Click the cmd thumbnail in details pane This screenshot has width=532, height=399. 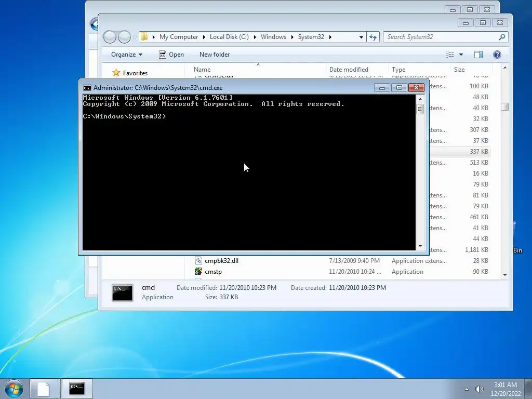[122, 292]
